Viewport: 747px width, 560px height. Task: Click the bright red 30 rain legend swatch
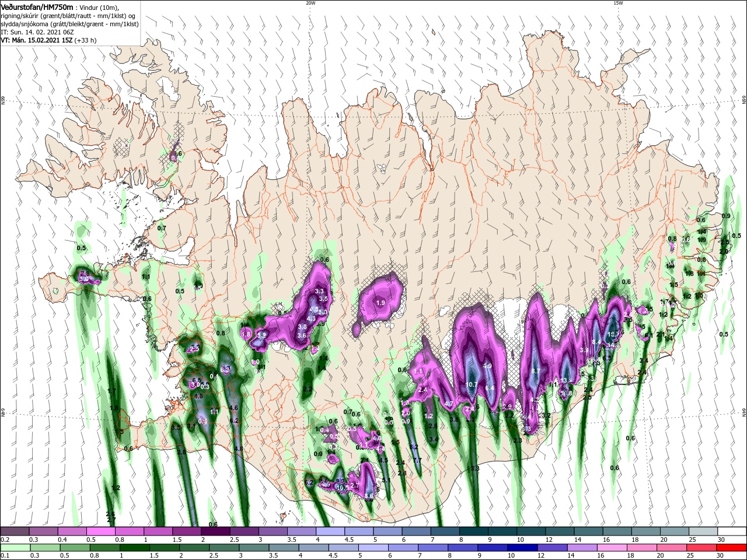(x=732, y=548)
